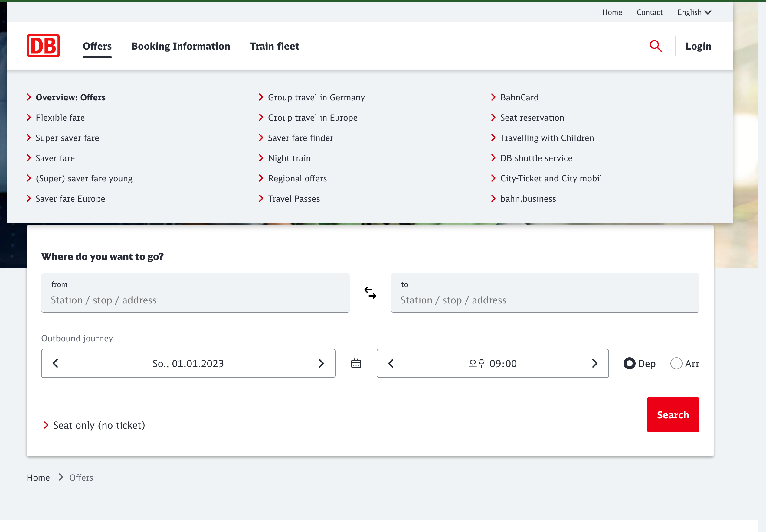Click the Login link
766x532 pixels.
click(698, 46)
